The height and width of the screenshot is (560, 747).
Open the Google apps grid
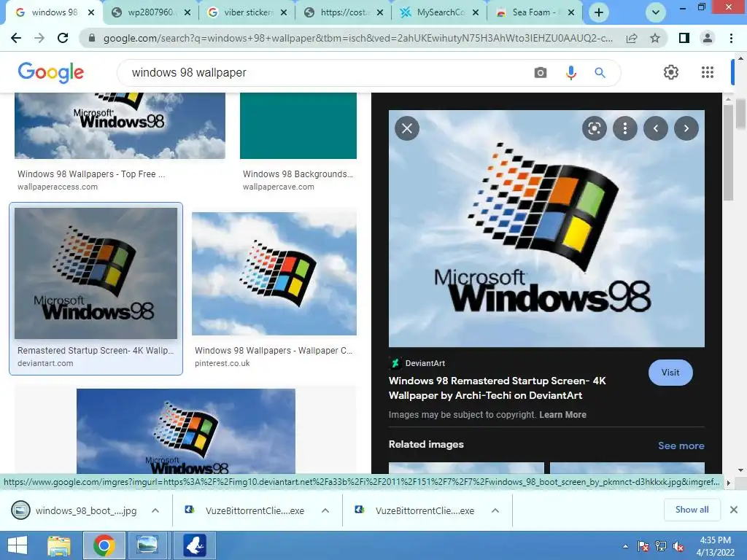[708, 72]
